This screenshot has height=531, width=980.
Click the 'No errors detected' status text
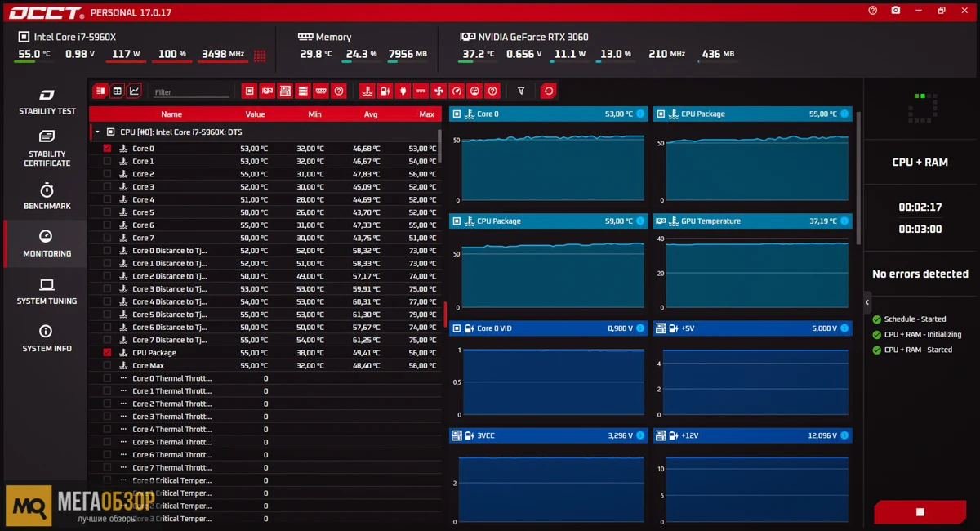[x=920, y=274]
